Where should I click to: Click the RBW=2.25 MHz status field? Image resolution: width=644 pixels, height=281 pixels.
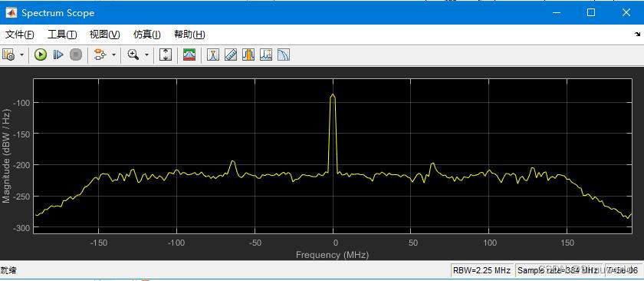481,270
